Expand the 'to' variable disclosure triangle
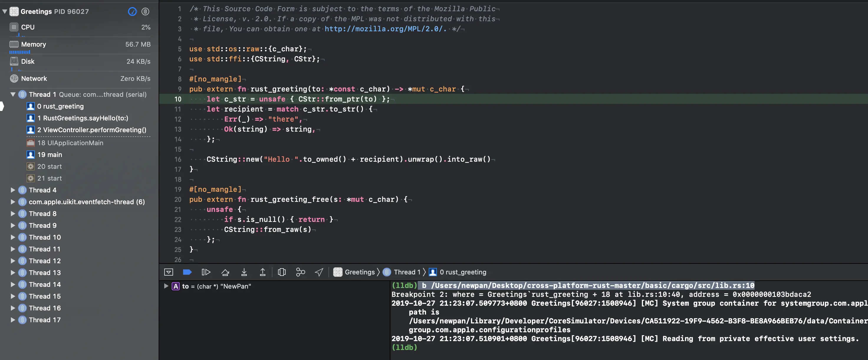Viewport: 868px width, 360px height. coord(166,286)
